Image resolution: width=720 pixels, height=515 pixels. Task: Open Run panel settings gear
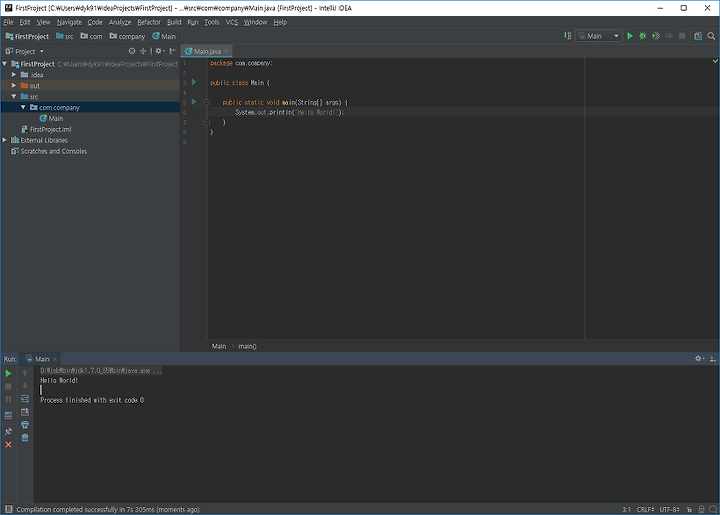(699, 358)
